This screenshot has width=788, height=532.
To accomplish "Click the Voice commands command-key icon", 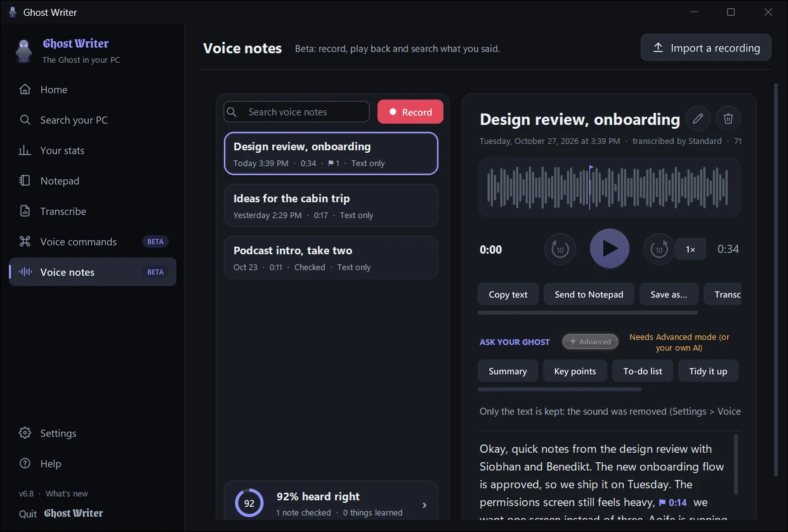I will [x=25, y=242].
